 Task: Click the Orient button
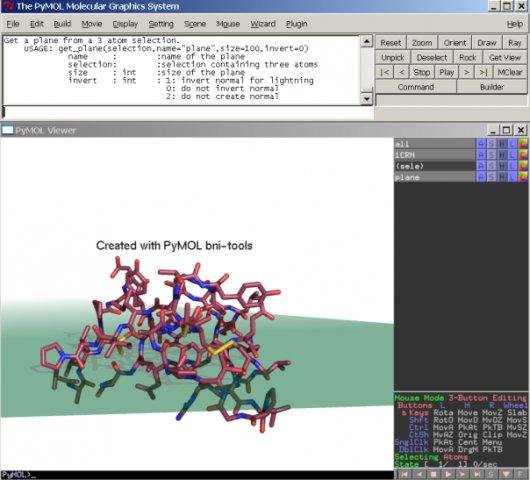pyautogui.click(x=455, y=43)
